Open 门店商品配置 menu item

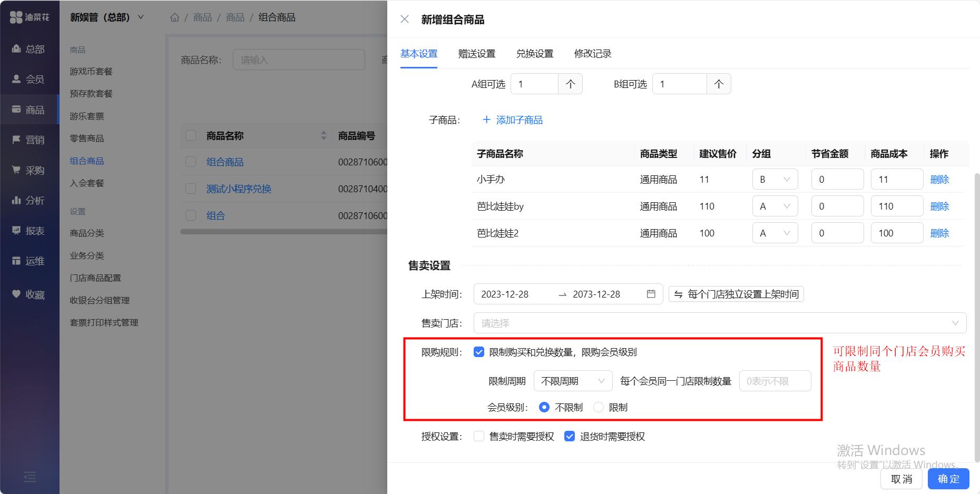click(95, 278)
